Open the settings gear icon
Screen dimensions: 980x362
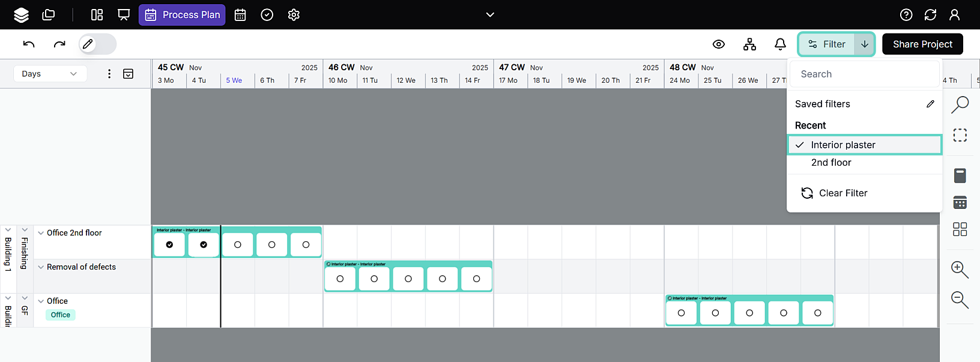[294, 15]
